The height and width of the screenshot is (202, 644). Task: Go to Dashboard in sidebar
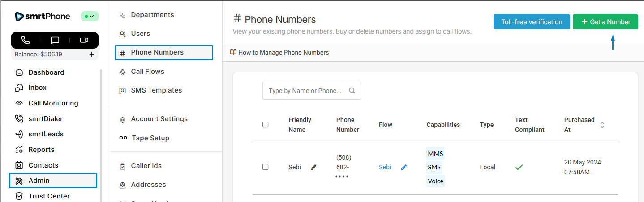(x=46, y=72)
